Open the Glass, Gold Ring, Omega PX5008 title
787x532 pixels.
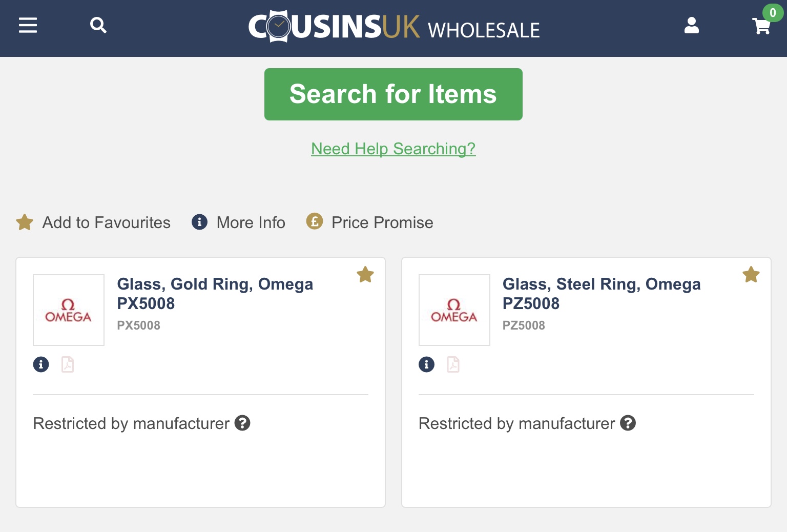tap(215, 294)
